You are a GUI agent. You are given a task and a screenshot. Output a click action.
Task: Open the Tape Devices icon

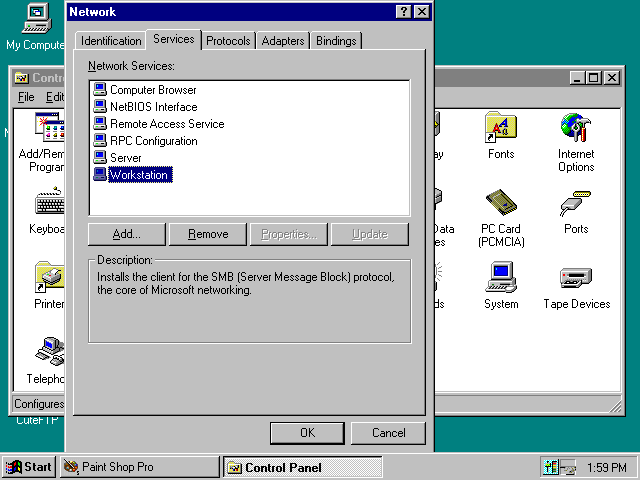click(x=576, y=278)
